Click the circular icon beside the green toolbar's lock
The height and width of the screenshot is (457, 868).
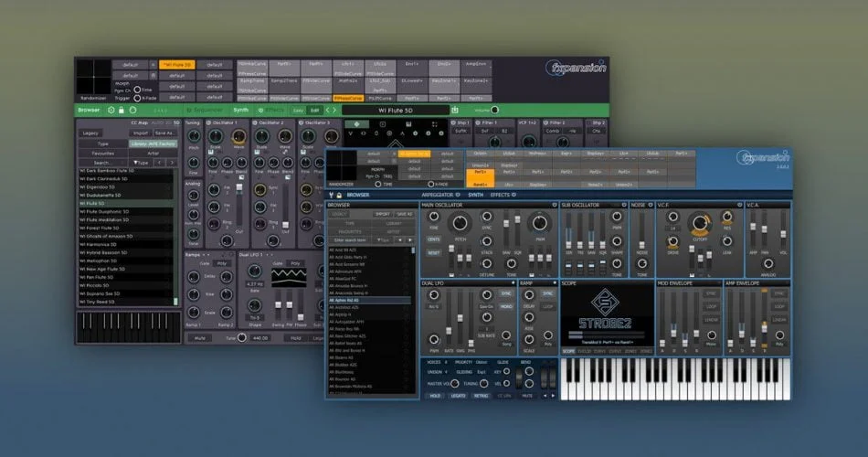(132, 111)
